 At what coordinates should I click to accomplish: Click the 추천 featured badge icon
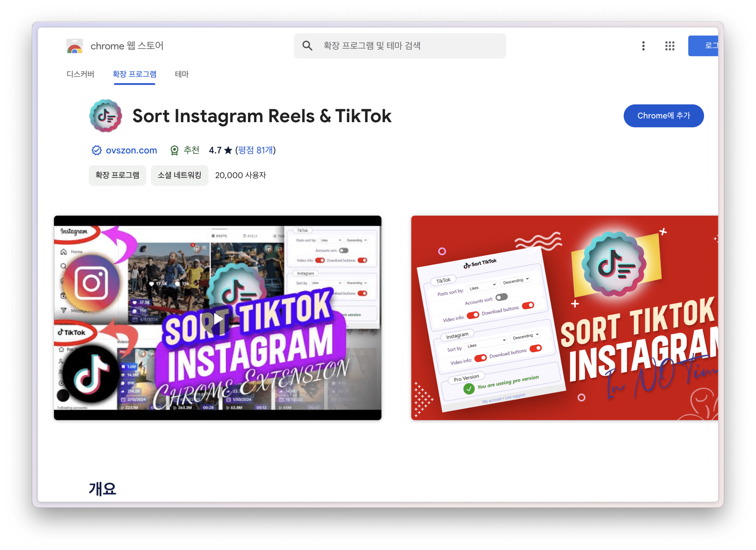coord(175,150)
